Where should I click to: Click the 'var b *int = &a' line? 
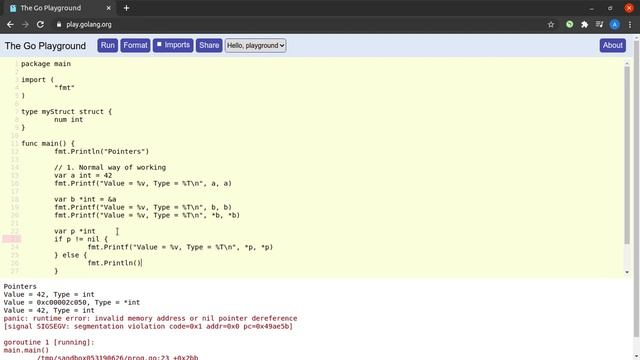85,199
